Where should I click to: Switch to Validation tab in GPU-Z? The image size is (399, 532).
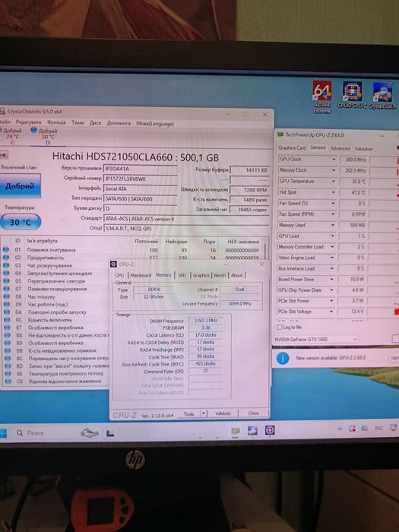[363, 149]
